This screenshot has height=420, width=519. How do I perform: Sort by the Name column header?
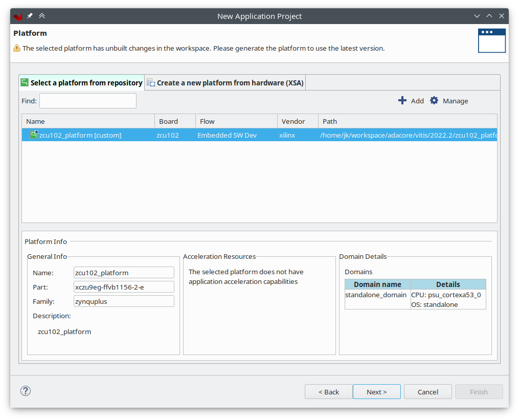(88, 121)
